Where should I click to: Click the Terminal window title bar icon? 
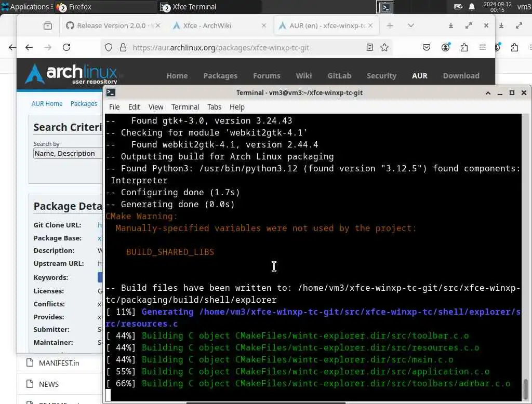pos(111,92)
